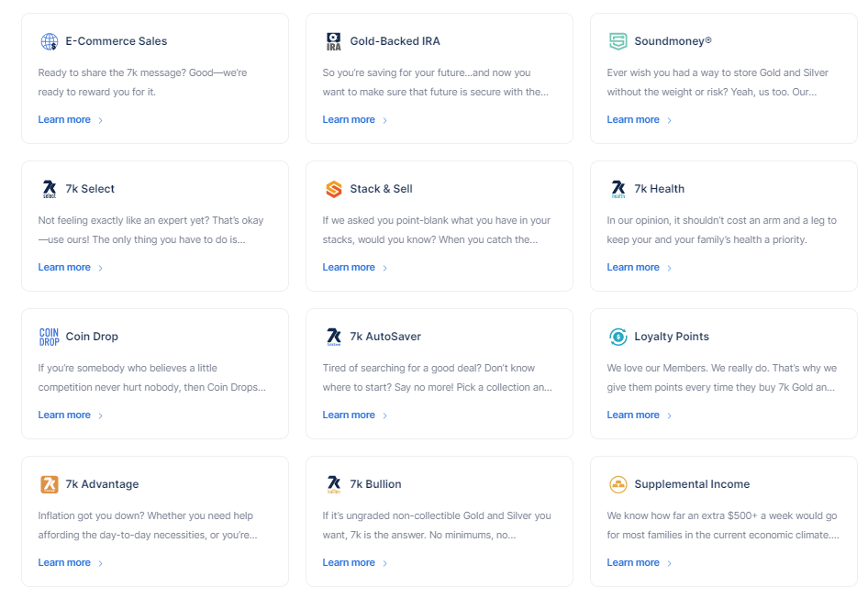This screenshot has height=609, width=868.
Task: Select the 7k Health logo icon
Action: (618, 189)
